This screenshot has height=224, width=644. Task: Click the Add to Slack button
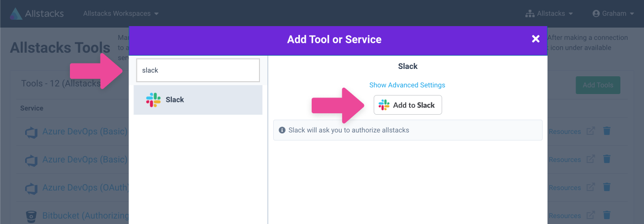click(x=408, y=105)
